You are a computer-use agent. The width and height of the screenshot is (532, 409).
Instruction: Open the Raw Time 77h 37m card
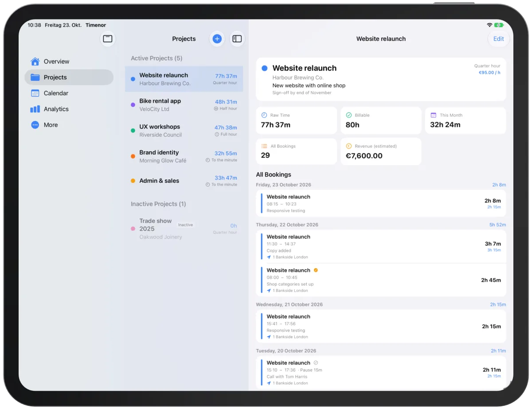[297, 120]
